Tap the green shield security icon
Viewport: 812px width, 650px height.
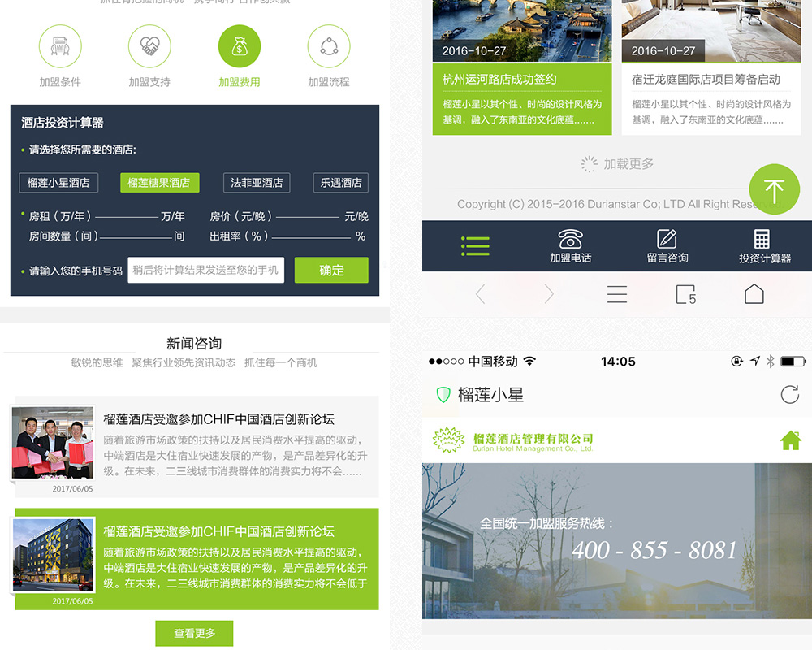(443, 395)
